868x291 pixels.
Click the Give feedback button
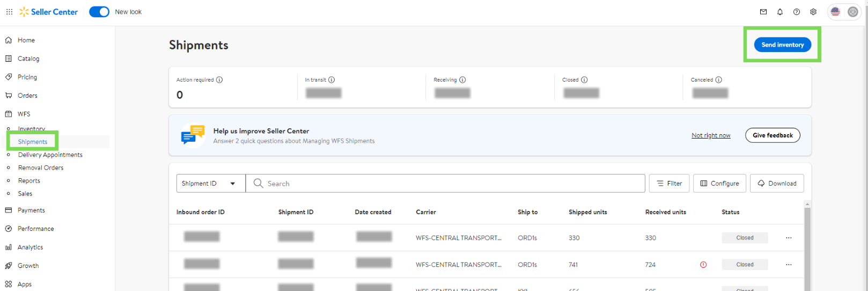tap(773, 135)
